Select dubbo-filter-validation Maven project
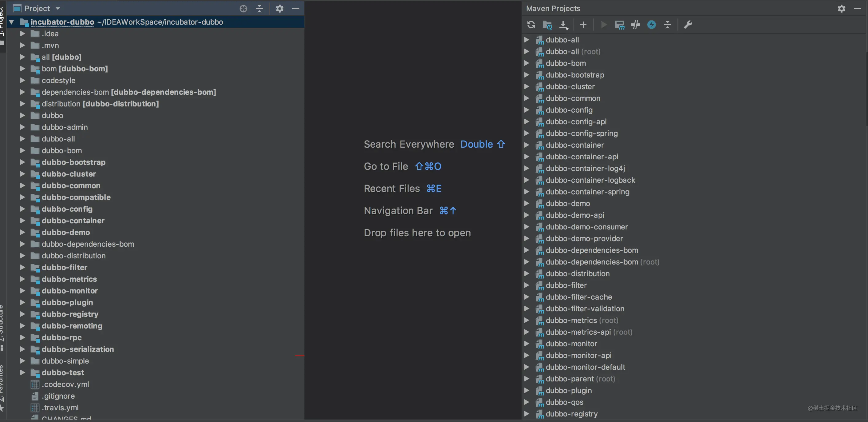868x422 pixels. pyautogui.click(x=585, y=309)
